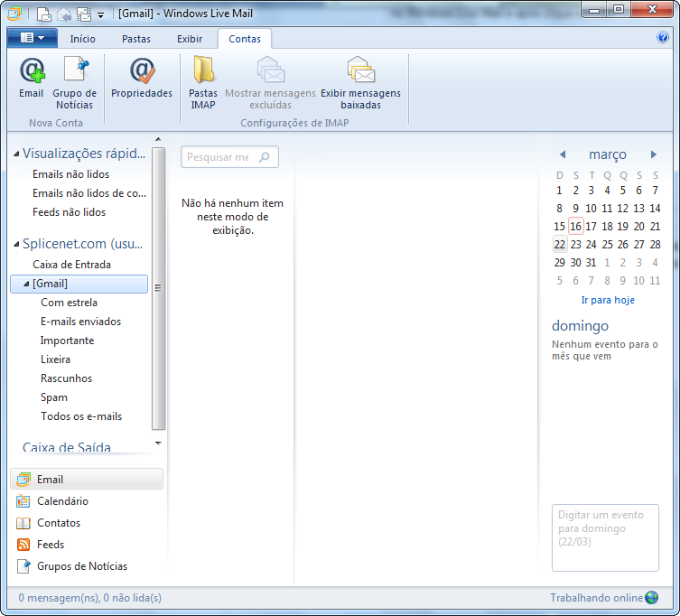Click the folder pane vertical scrollbar
The width and height of the screenshot is (680, 616).
click(x=158, y=288)
